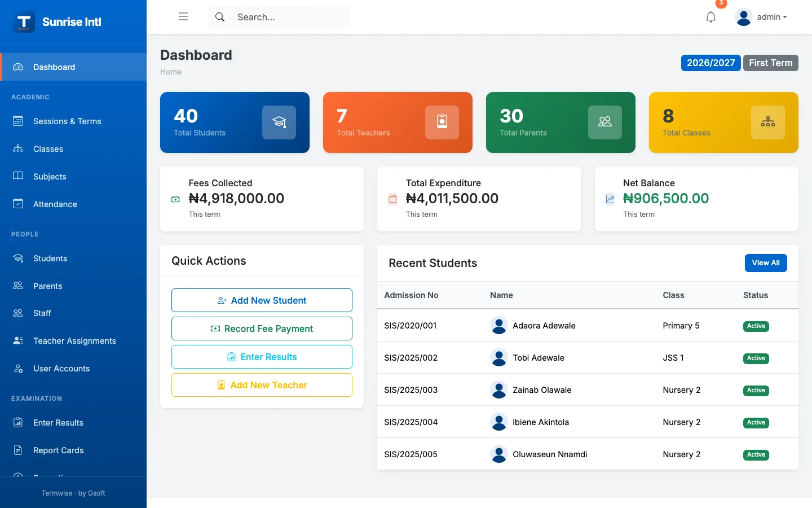Click Zainab Olawale's avatar icon
This screenshot has width=812, height=508.
pos(499,390)
